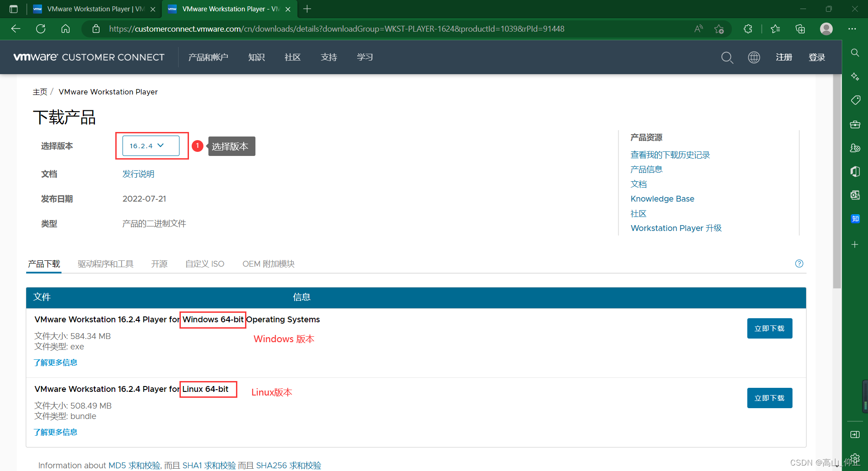Open collections icon in toolbar

tap(800, 29)
